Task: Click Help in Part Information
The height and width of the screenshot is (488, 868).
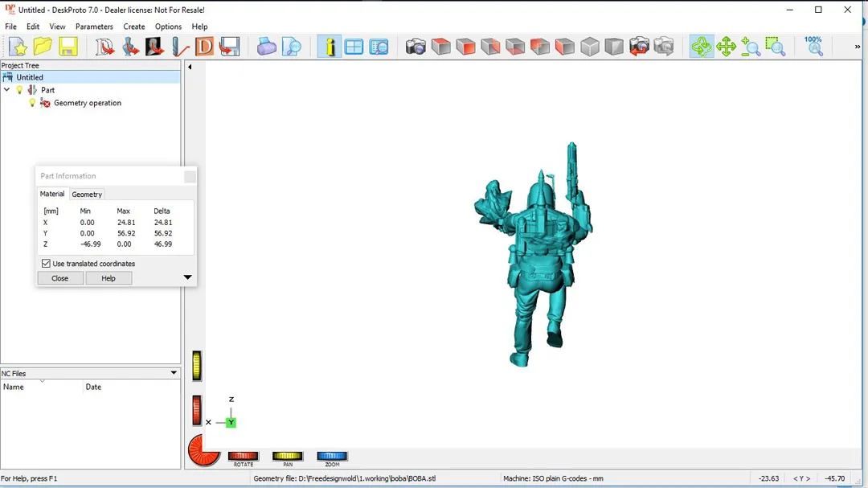Action: [x=108, y=278]
